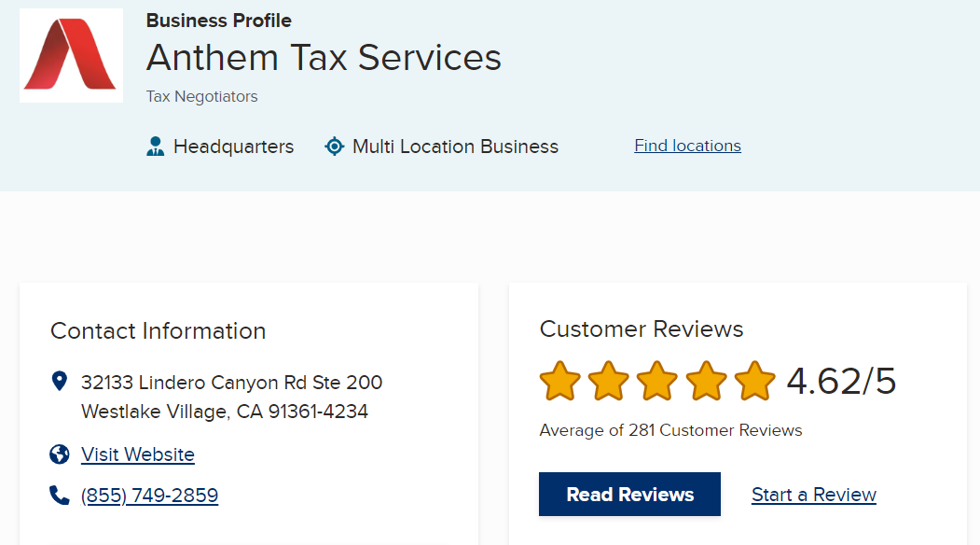Click the Multi Location Business target icon
Viewport: 980px width, 545px height.
[334, 146]
